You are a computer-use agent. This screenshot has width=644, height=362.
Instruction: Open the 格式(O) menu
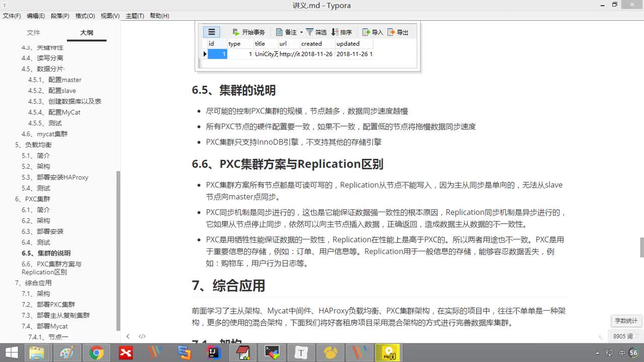tap(85, 16)
